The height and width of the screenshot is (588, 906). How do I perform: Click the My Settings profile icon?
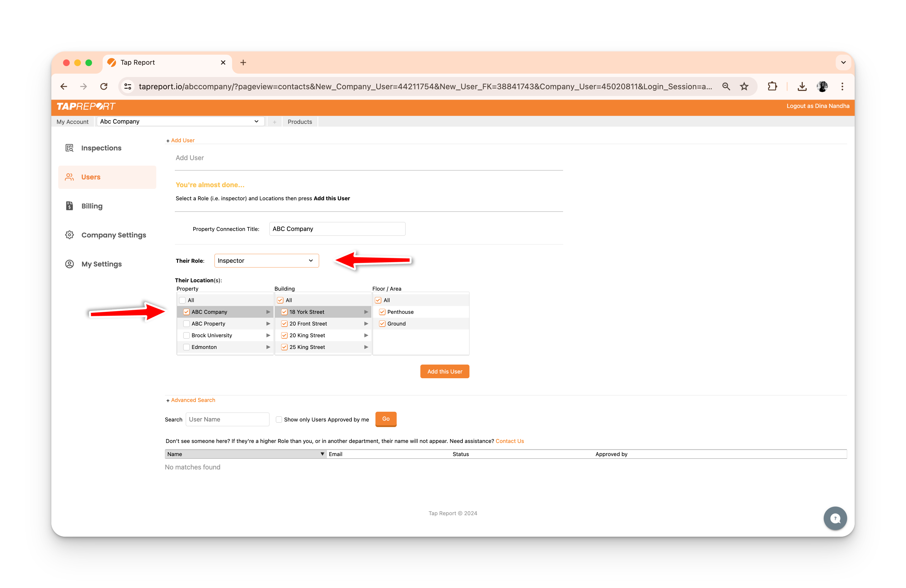click(69, 264)
